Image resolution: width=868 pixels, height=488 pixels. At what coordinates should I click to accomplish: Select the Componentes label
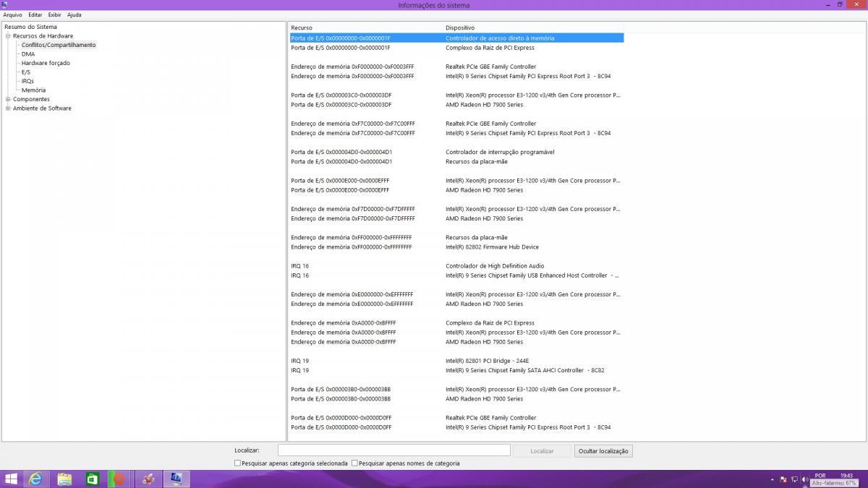point(31,99)
